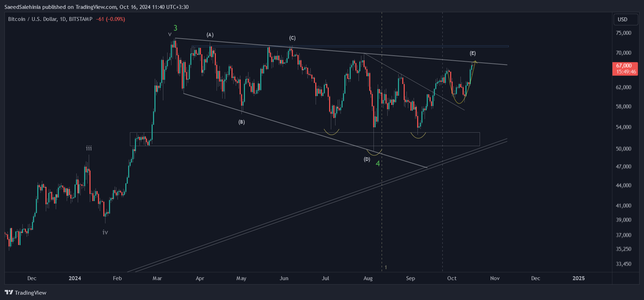Click the Jul time axis label
Image resolution: width=644 pixels, height=300 pixels.
tap(326, 278)
